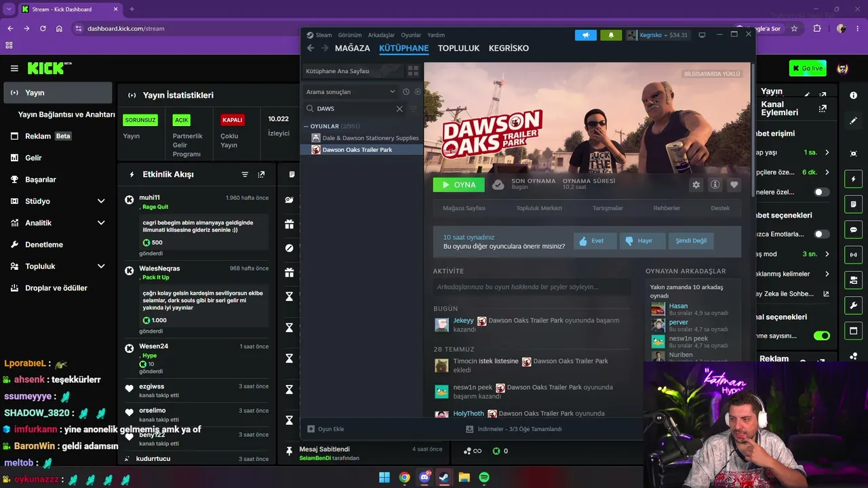Open the Rehberler tab for Dawson Oaks
The width and height of the screenshot is (868, 488).
[667, 208]
